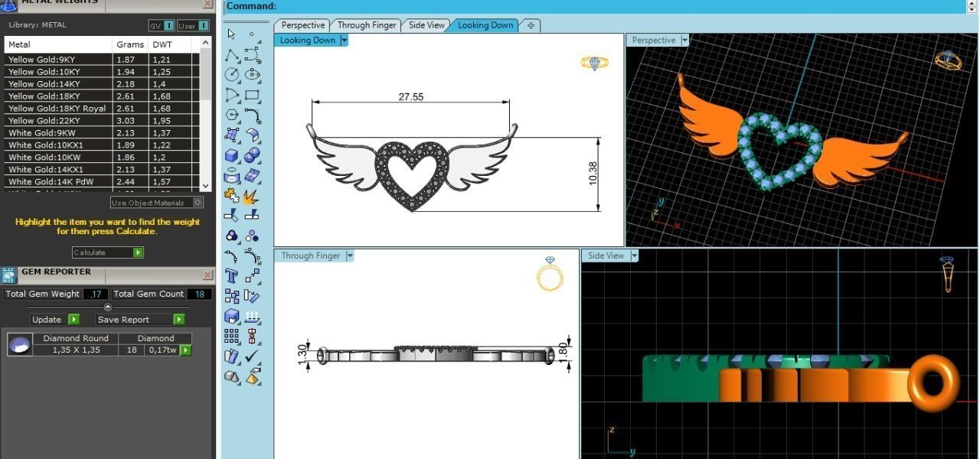Click the Save Report button

click(x=140, y=320)
